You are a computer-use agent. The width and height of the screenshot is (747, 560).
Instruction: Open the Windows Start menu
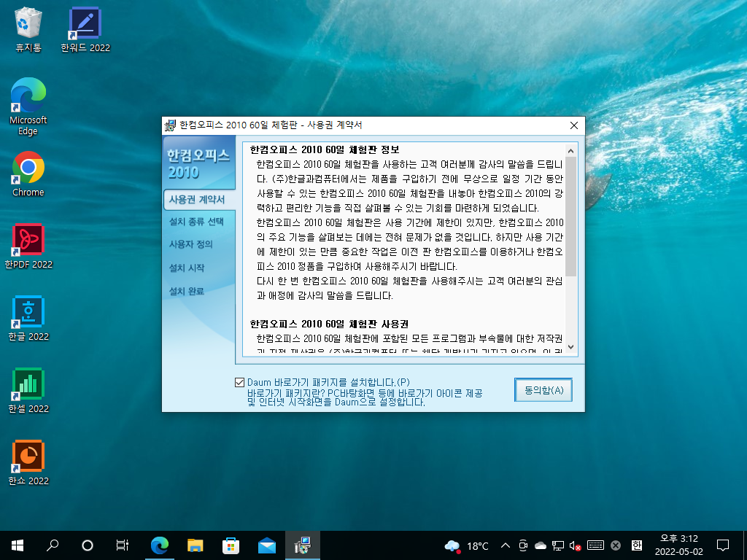pyautogui.click(x=18, y=545)
